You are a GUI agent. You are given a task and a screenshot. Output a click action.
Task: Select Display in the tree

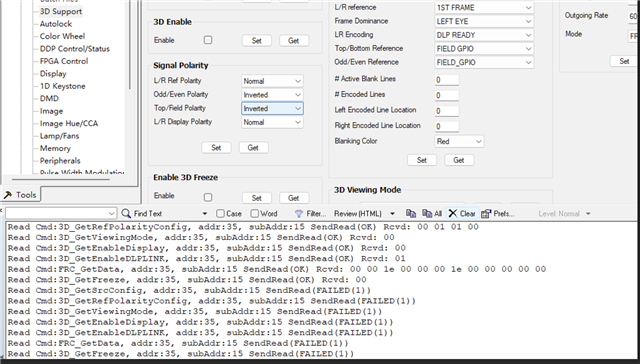point(53,73)
